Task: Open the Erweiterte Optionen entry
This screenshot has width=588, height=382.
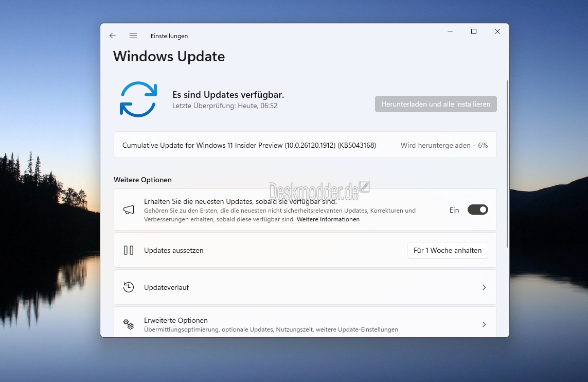Action: pyautogui.click(x=305, y=322)
